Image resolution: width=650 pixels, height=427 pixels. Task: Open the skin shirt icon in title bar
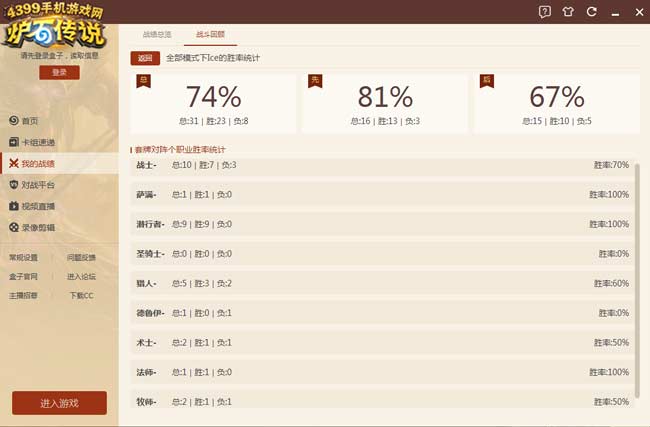[x=568, y=12]
